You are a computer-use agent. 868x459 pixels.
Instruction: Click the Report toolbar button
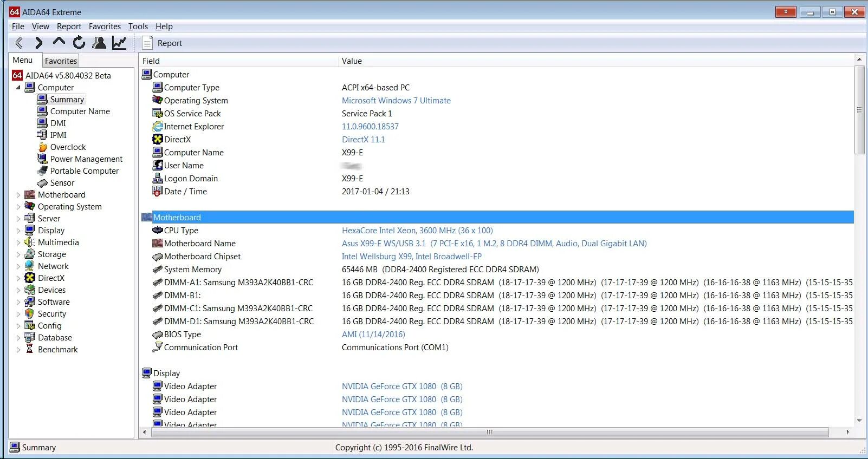pos(162,43)
